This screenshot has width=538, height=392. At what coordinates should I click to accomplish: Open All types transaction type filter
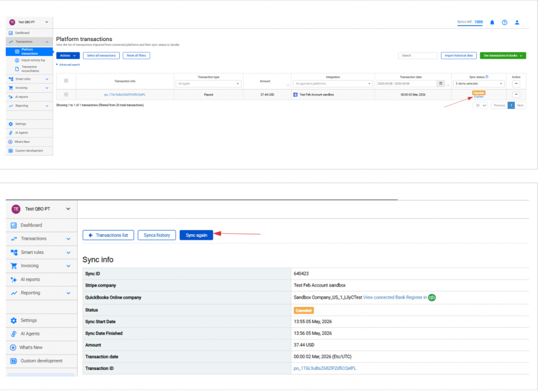pos(209,83)
